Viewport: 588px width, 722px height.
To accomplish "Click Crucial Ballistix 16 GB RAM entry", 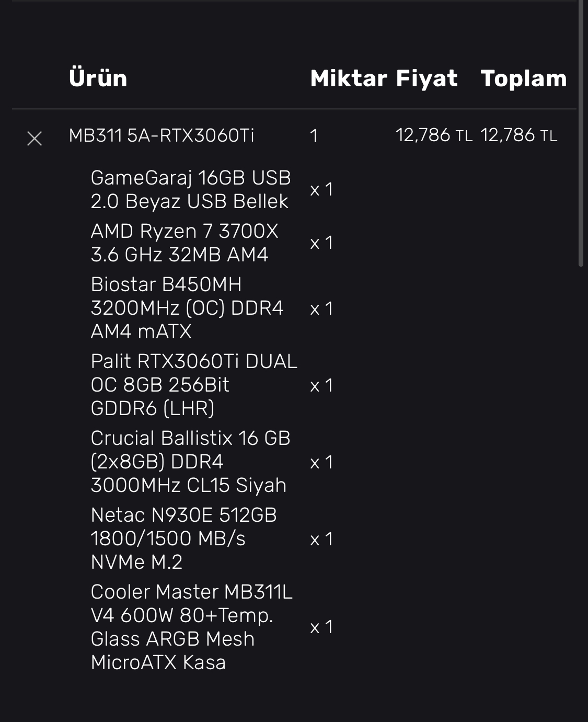I will coord(190,462).
